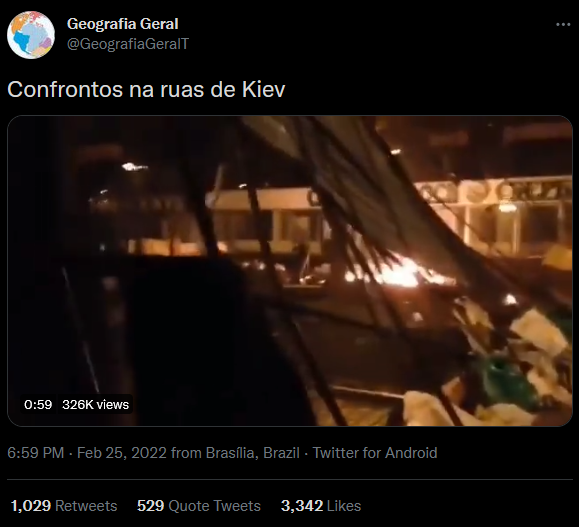
Task: Open the tweet's three-dot more menu
Action: point(563,25)
